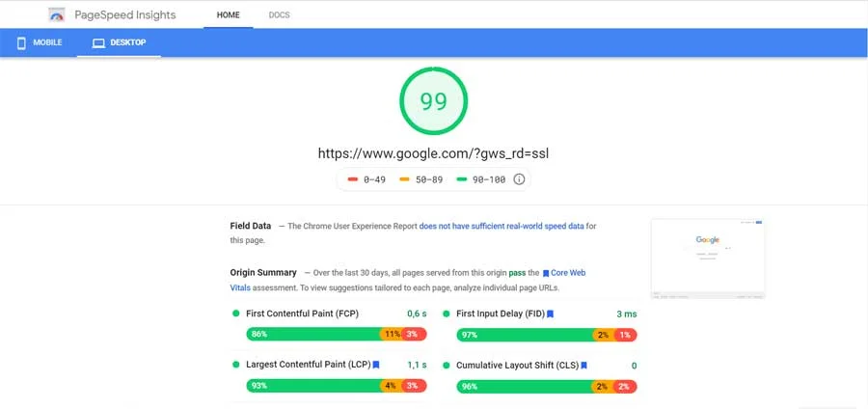Viewport: 868px width, 409px height.
Task: Click the PageSpeed Insights title text
Action: tap(125, 14)
